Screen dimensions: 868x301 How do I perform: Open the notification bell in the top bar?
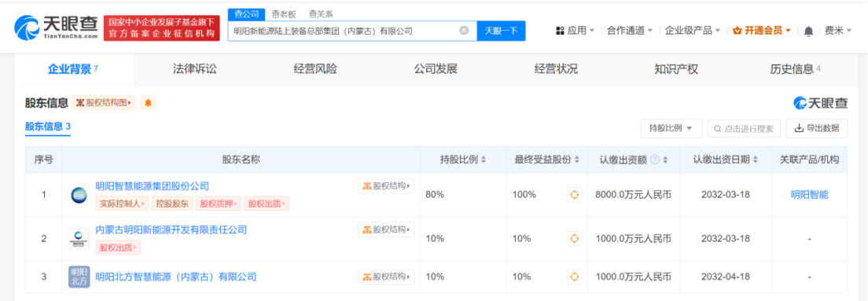pos(808,31)
